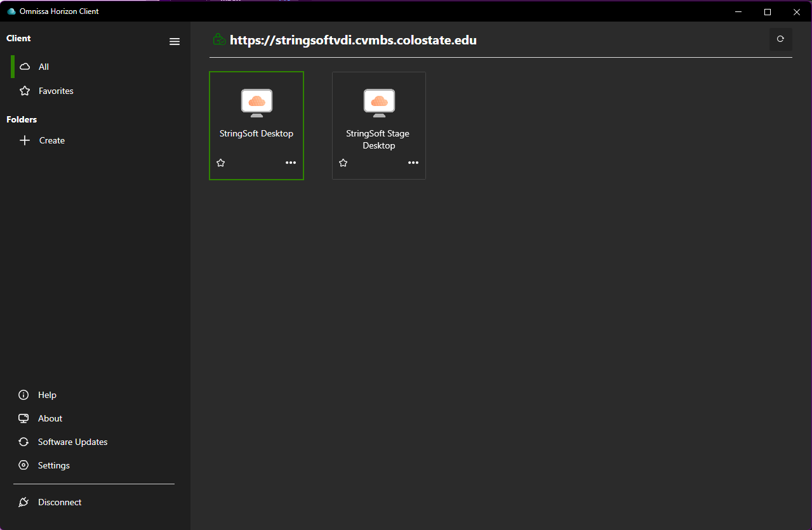Open StringSoft Stage Desktop options menu (three dots)
Image resolution: width=812 pixels, height=530 pixels.
point(413,162)
